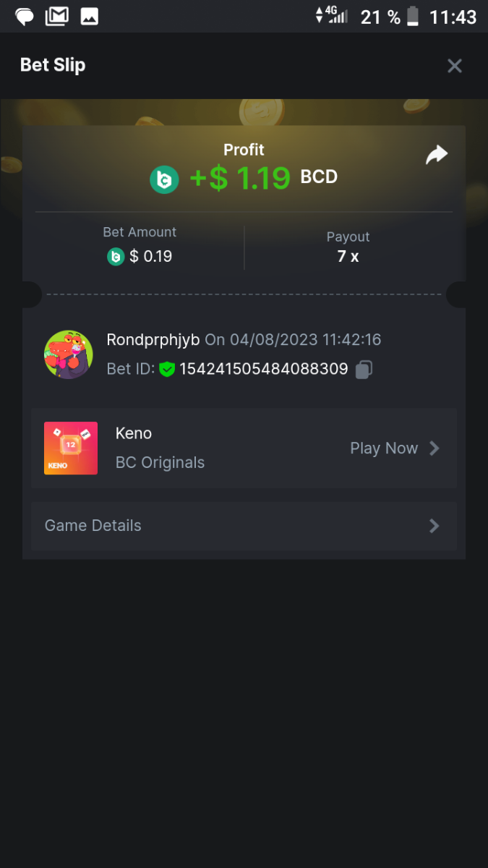Copy the Bet ID to clipboard
Screen dimensions: 488x868
coord(364,370)
